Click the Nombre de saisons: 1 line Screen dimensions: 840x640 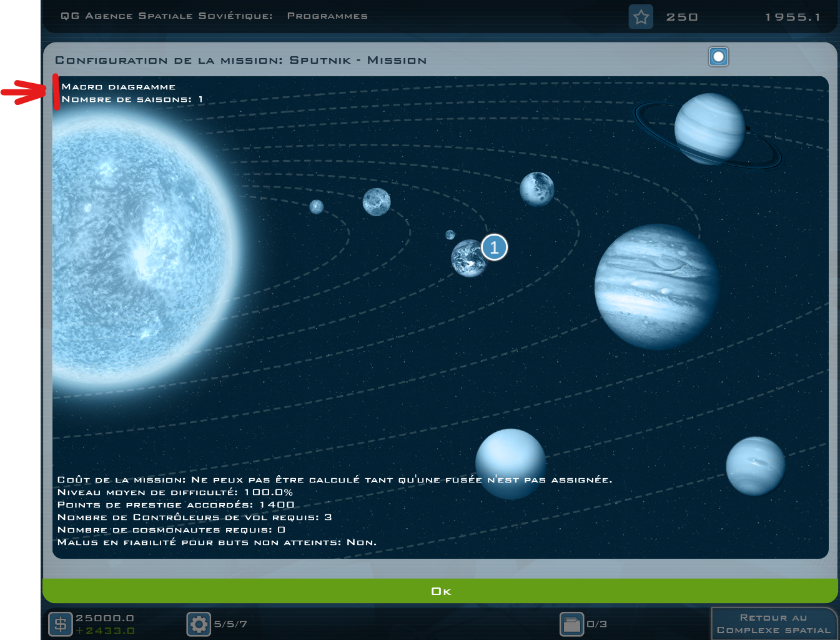coord(132,99)
